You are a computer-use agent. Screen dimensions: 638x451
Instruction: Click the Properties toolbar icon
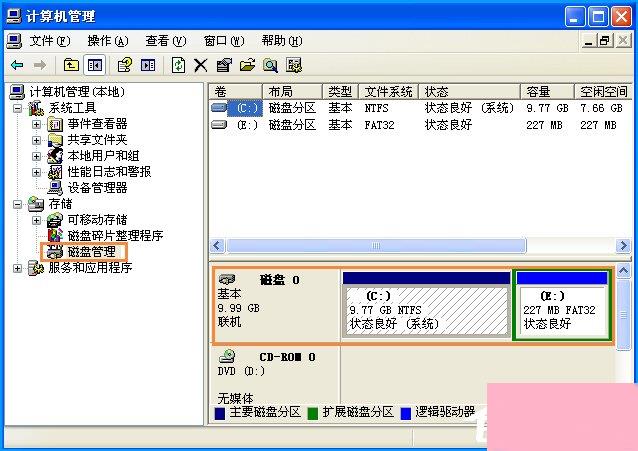(224, 65)
